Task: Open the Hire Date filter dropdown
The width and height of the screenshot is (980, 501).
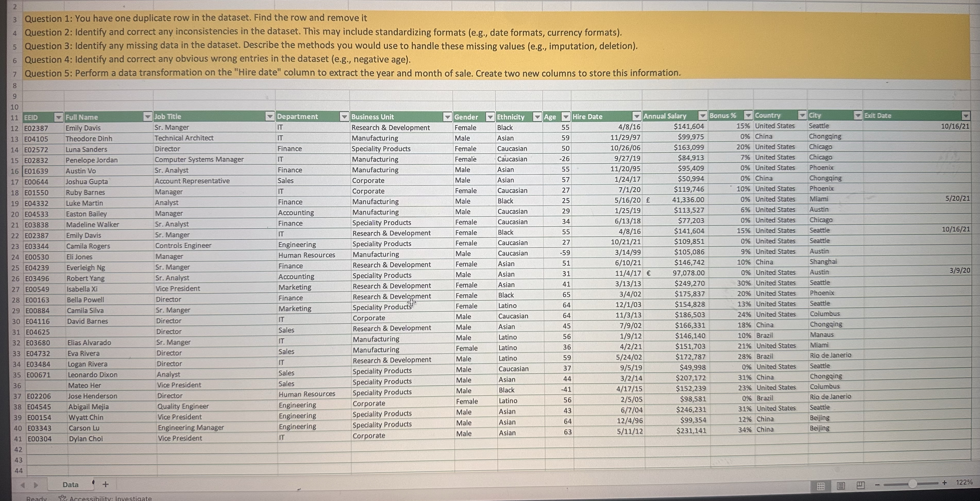Action: click(637, 116)
